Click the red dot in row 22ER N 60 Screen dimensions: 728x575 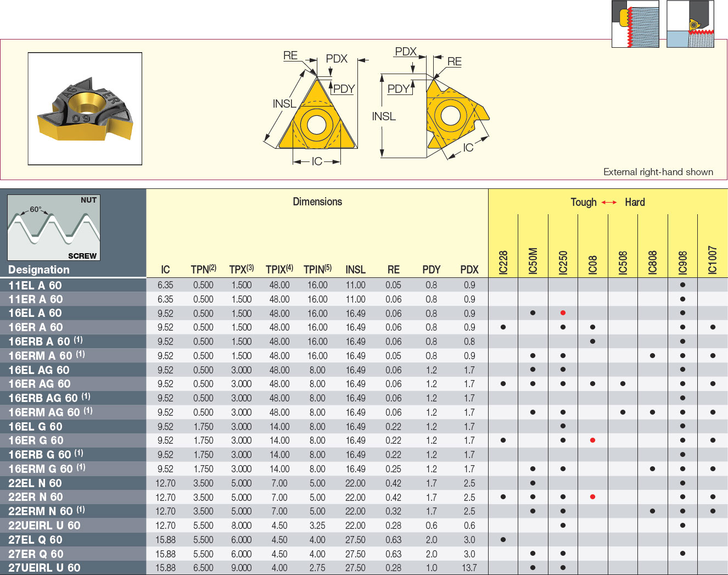point(592,497)
